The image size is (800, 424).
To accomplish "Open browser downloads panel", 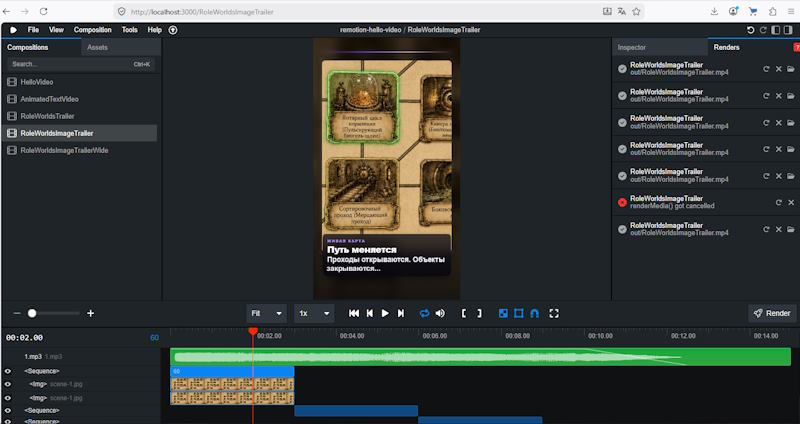I will point(714,11).
